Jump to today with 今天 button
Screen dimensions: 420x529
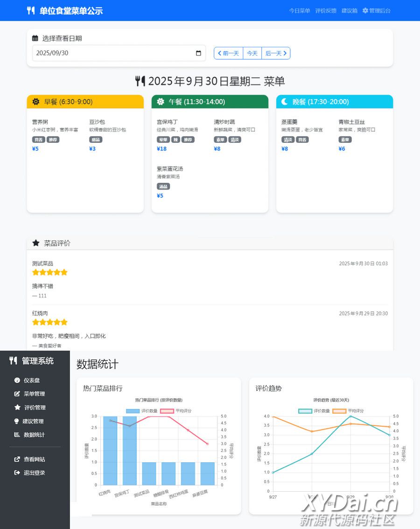[x=252, y=53]
